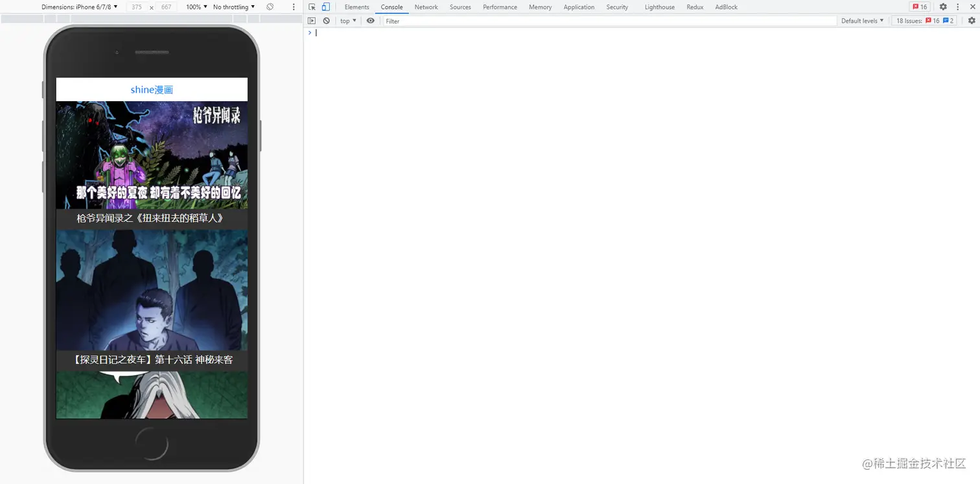Show the console sidebar panel icon
The image size is (980, 484).
point(312,21)
